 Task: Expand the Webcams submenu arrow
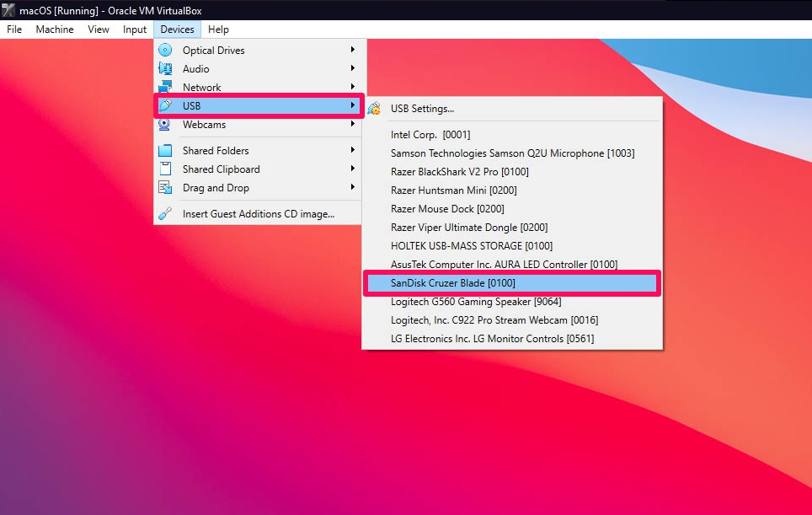click(x=353, y=124)
